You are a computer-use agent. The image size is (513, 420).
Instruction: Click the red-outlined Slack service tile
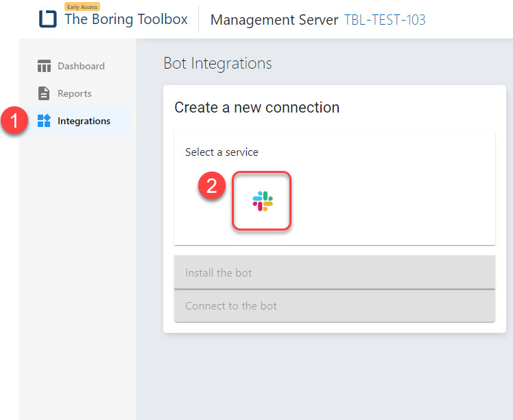pos(262,200)
